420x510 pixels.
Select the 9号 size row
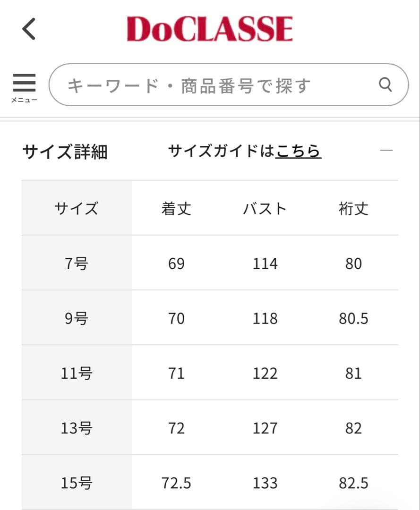coord(77,318)
